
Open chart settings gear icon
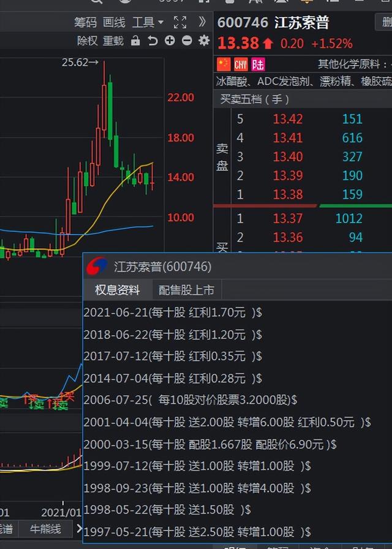[x=204, y=40]
